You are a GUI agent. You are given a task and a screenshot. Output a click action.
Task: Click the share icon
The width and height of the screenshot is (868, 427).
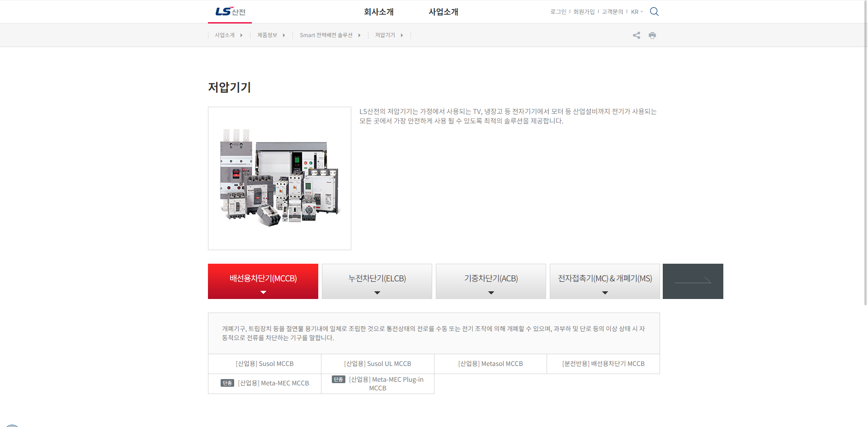point(637,35)
